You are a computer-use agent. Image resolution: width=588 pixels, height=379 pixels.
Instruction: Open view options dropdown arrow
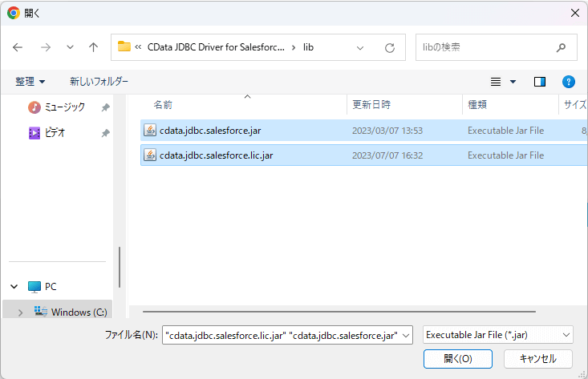513,82
